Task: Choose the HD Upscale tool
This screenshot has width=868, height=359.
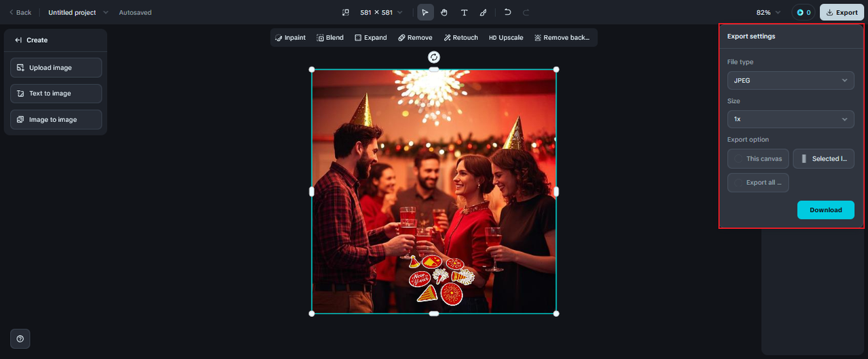Action: [x=507, y=38]
